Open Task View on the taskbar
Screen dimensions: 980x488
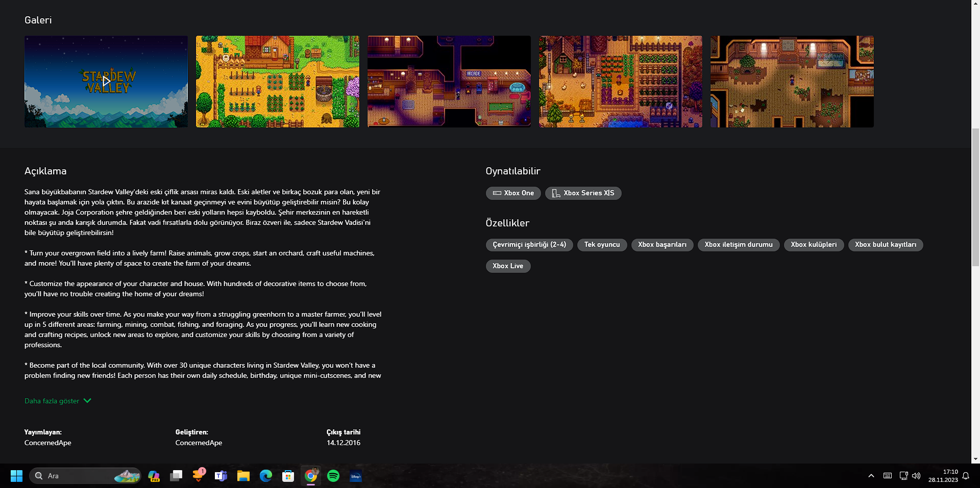click(x=176, y=476)
